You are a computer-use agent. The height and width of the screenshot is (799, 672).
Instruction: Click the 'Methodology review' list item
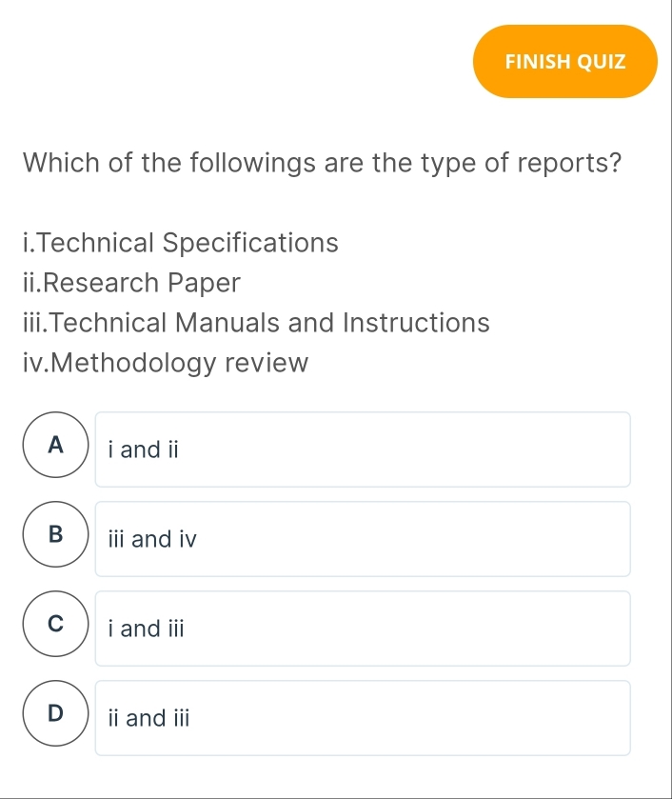[x=166, y=363]
